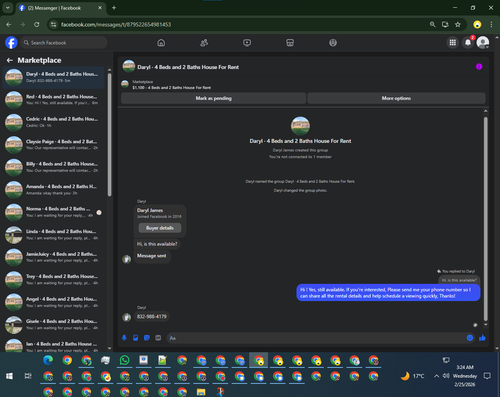Click the chat messages scrollbar
The width and height of the screenshot is (500, 397).
coord(486,218)
